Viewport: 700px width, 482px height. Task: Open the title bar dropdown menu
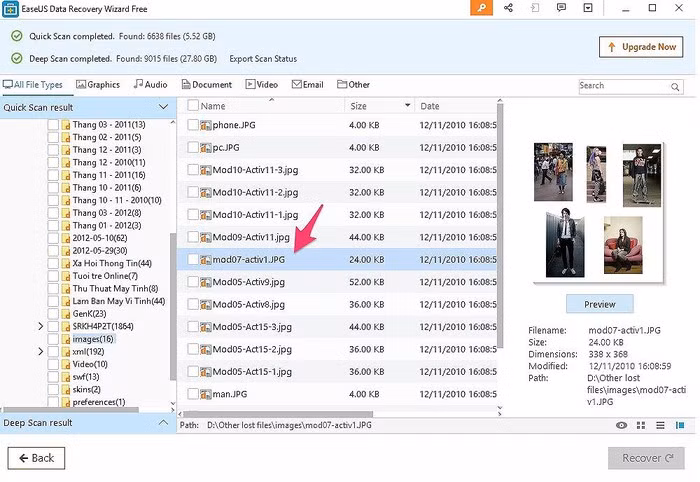(587, 8)
